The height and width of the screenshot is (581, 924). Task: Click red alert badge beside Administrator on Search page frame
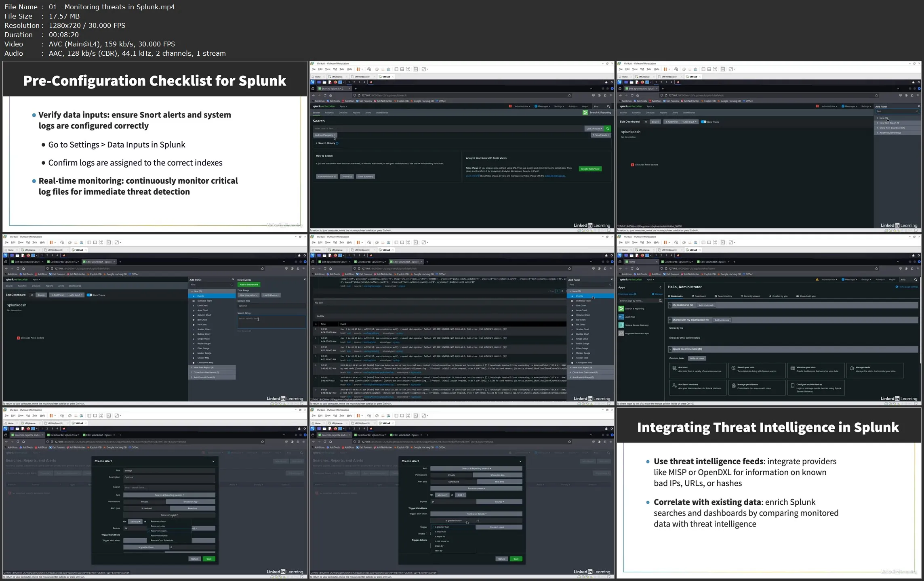click(x=510, y=106)
